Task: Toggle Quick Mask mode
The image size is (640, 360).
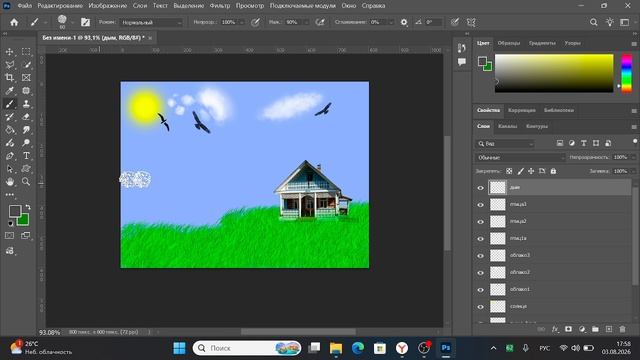Action: click(x=9, y=236)
